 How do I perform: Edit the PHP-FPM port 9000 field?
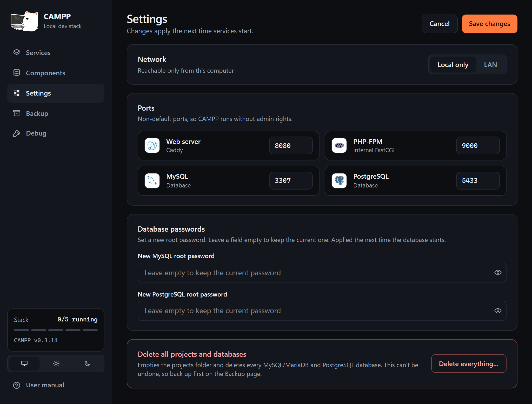(x=478, y=145)
